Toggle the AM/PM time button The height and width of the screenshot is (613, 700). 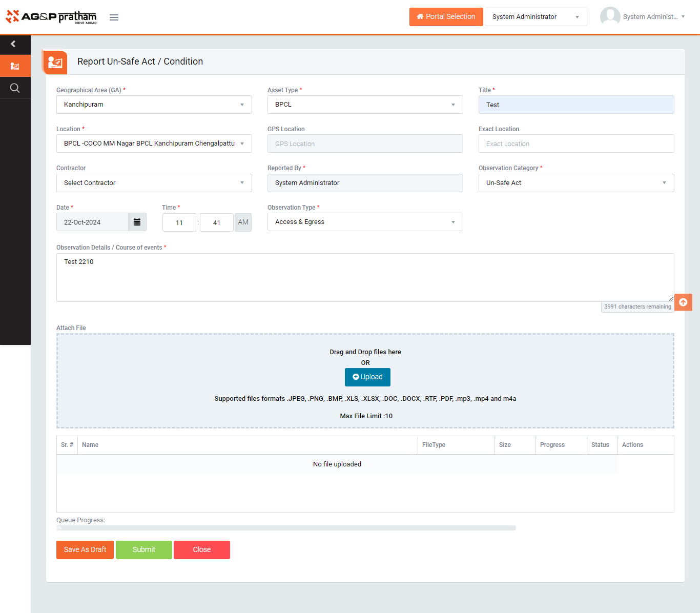coord(243,222)
